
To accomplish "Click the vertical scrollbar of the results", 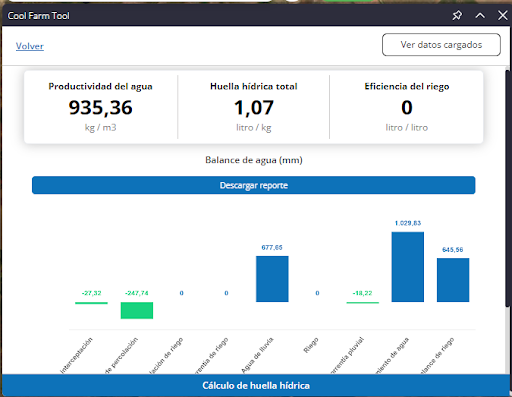I will (x=508, y=188).
